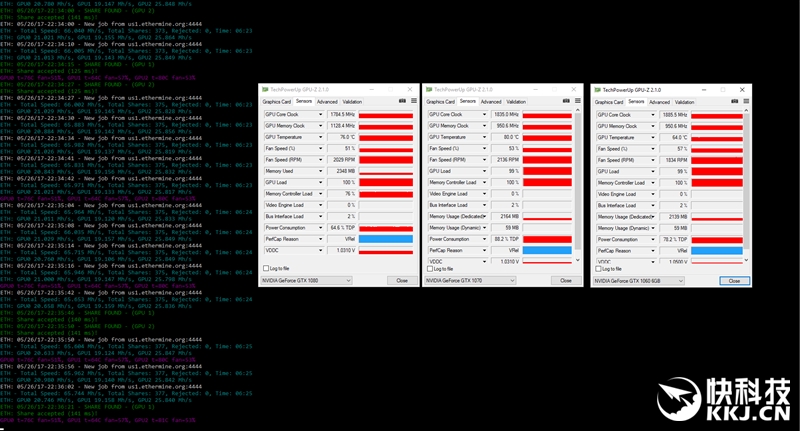Click 2029 RPM fan value in GTX 1080 window

[x=342, y=160]
